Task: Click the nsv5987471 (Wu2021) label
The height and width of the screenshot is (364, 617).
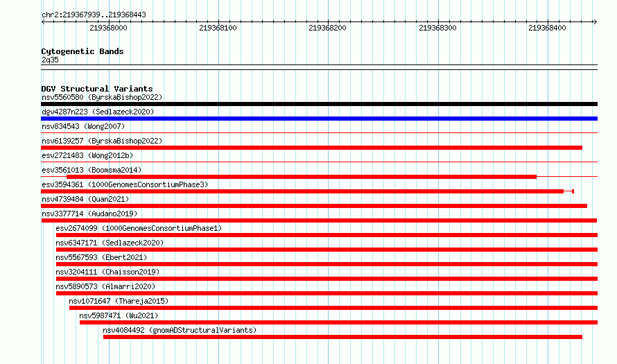Action: (x=119, y=315)
